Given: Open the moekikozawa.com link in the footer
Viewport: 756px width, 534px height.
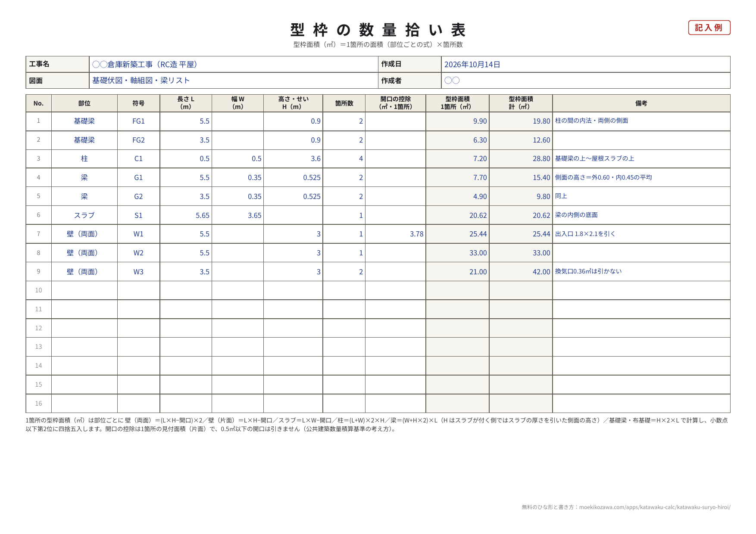Looking at the screenshot, I should tap(655, 507).
